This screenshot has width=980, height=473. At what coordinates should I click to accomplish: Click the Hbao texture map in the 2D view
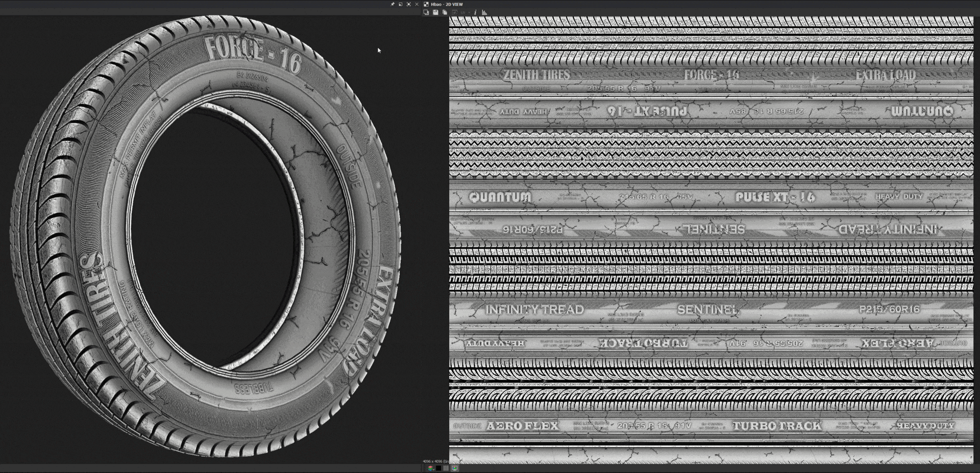[x=712, y=240]
